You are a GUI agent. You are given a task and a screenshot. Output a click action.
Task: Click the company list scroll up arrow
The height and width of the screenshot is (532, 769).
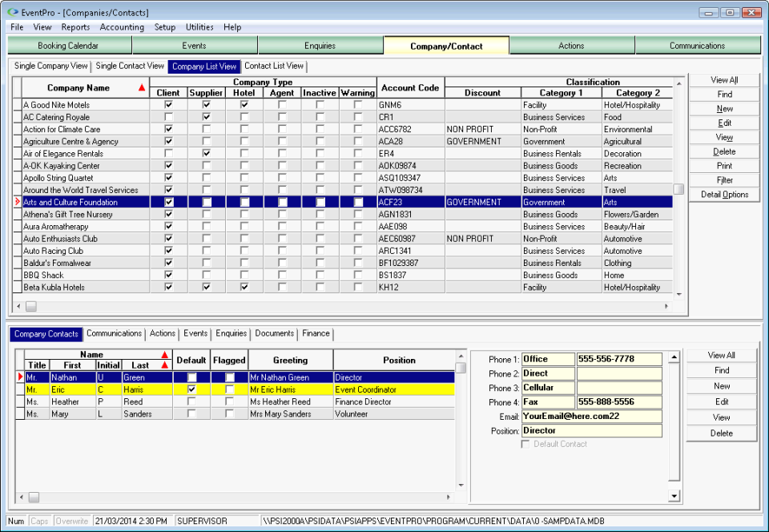click(x=678, y=84)
